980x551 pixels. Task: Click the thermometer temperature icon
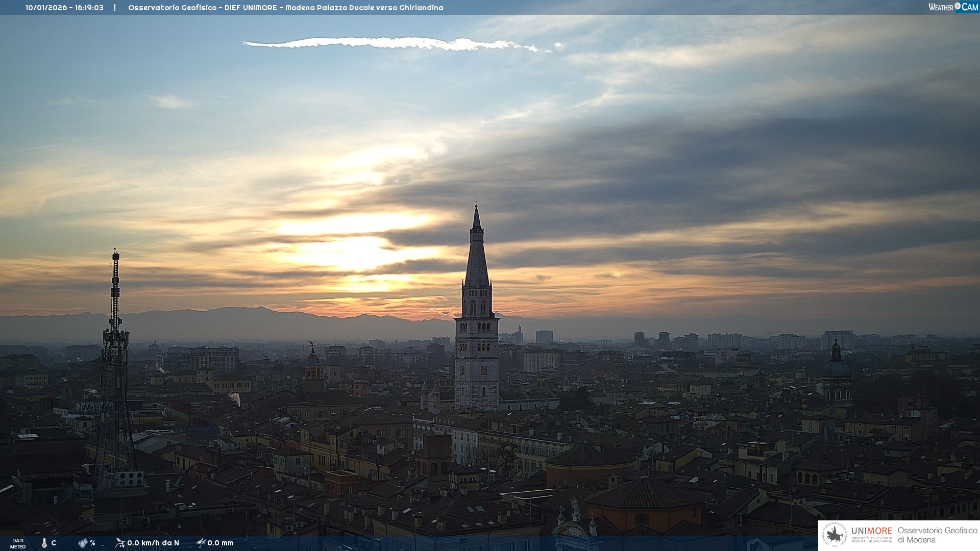[44, 543]
